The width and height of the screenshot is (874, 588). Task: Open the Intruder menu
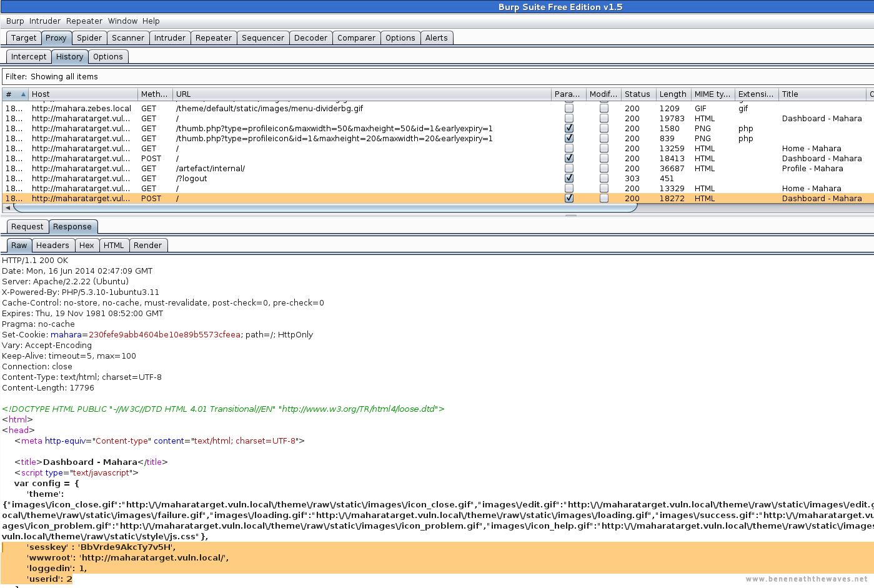(45, 21)
